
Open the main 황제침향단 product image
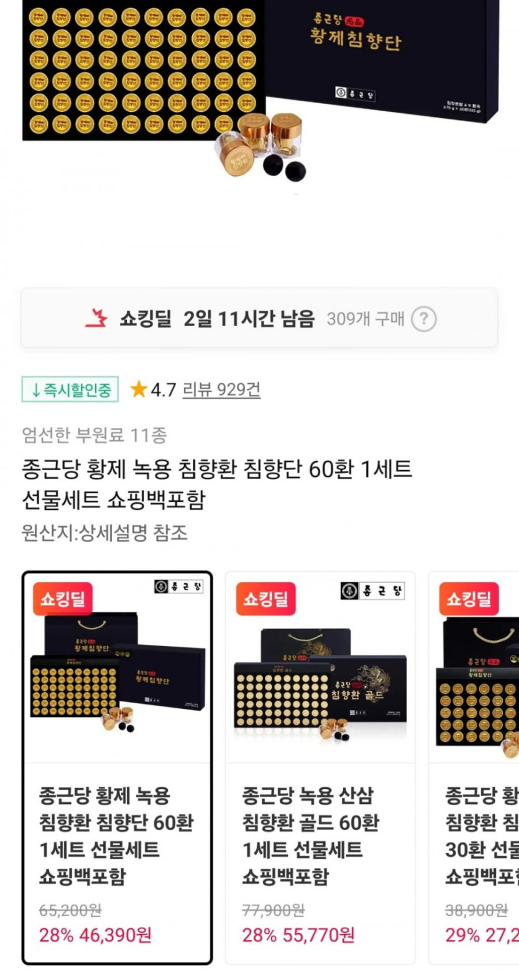[x=260, y=93]
